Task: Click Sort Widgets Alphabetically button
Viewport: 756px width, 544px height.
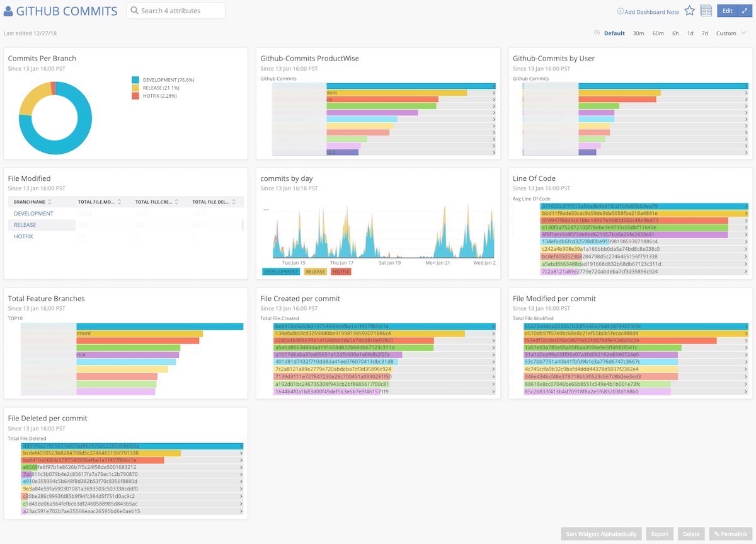Action: [602, 534]
